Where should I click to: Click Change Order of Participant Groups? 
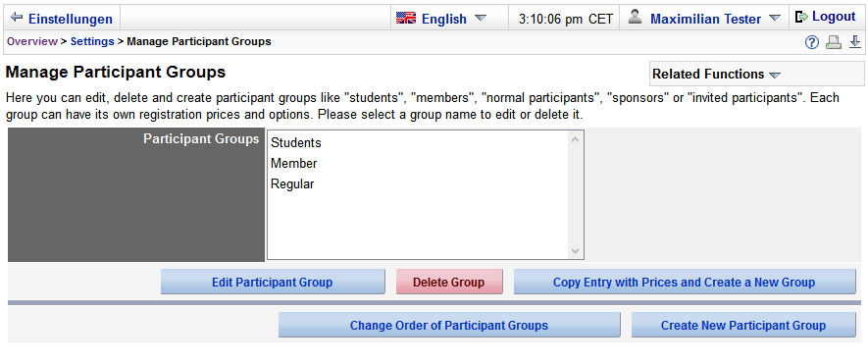[x=449, y=325]
